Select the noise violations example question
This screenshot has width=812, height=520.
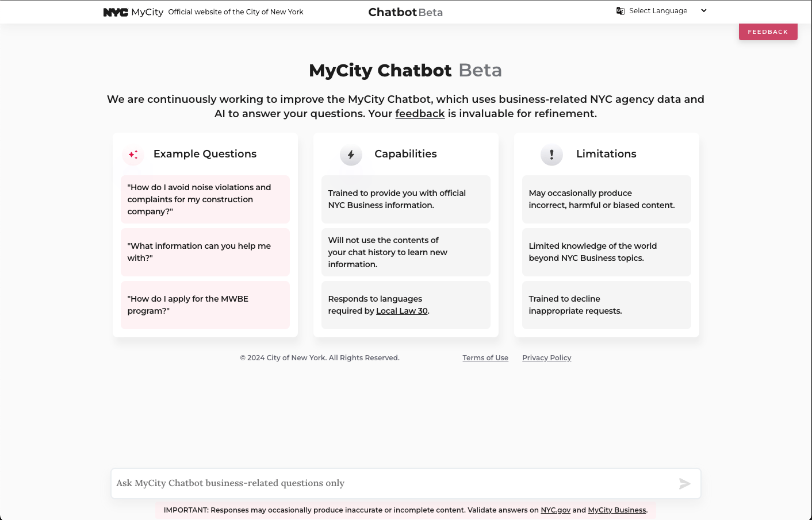click(205, 199)
